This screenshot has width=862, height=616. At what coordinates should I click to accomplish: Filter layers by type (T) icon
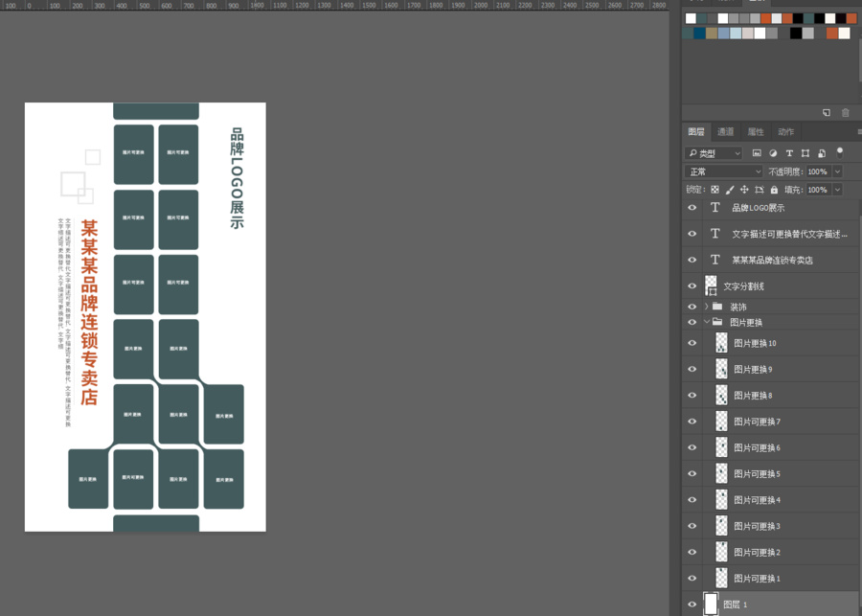click(x=789, y=153)
